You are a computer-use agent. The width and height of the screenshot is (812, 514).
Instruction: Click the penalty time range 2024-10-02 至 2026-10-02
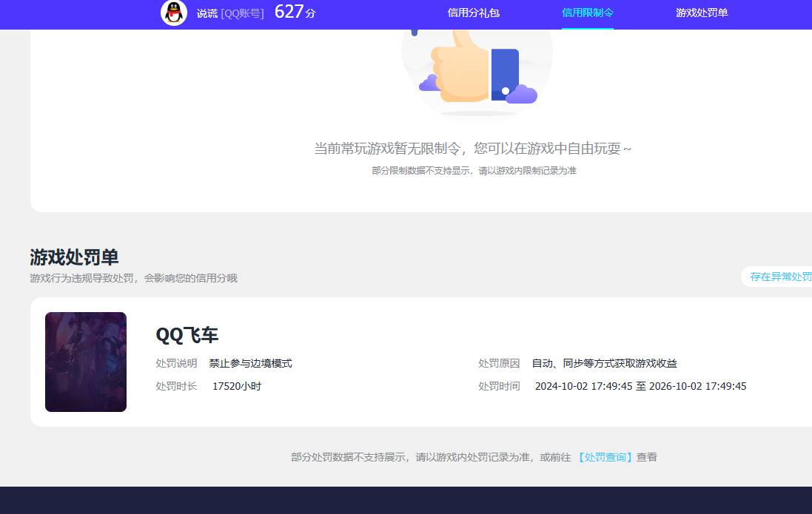tap(640, 386)
